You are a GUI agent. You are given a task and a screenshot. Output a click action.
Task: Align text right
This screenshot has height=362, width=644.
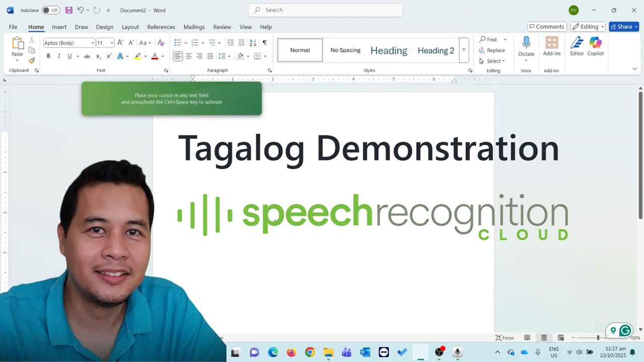(x=199, y=56)
